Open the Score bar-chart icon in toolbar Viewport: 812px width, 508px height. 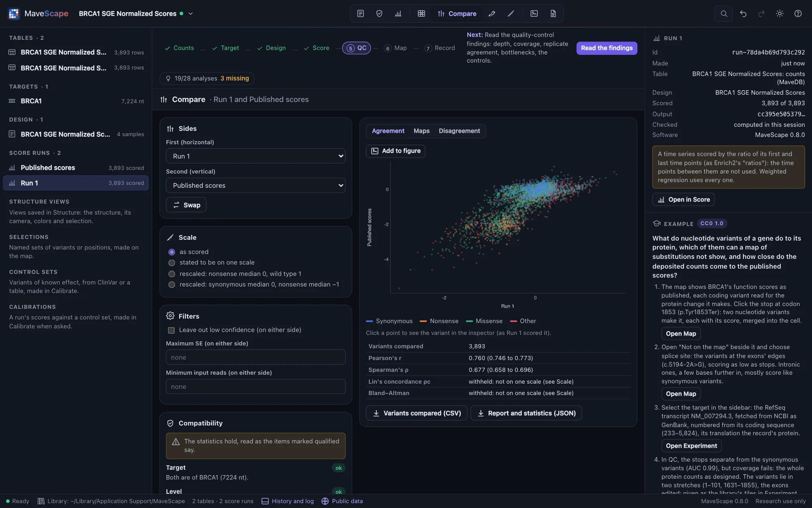click(x=398, y=13)
